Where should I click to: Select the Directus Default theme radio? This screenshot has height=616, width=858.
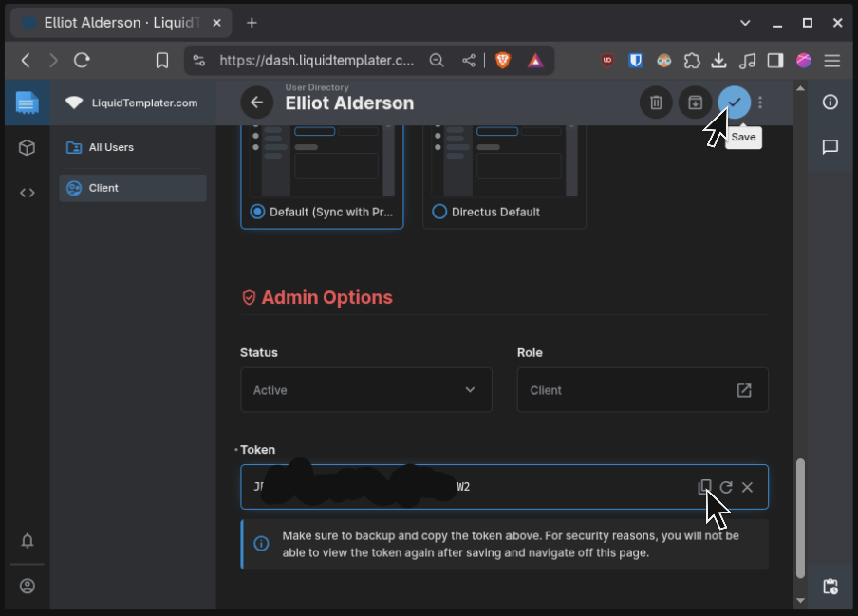439,212
